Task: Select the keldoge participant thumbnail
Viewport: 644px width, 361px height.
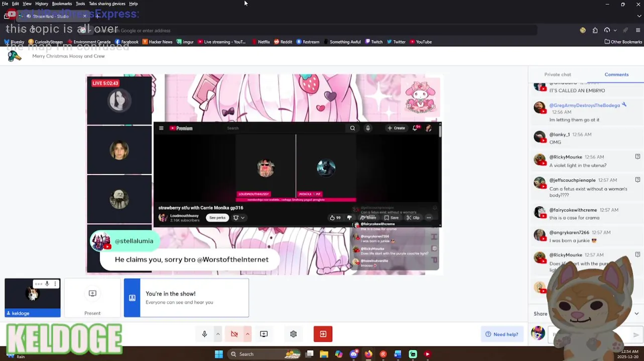Action: (x=33, y=298)
